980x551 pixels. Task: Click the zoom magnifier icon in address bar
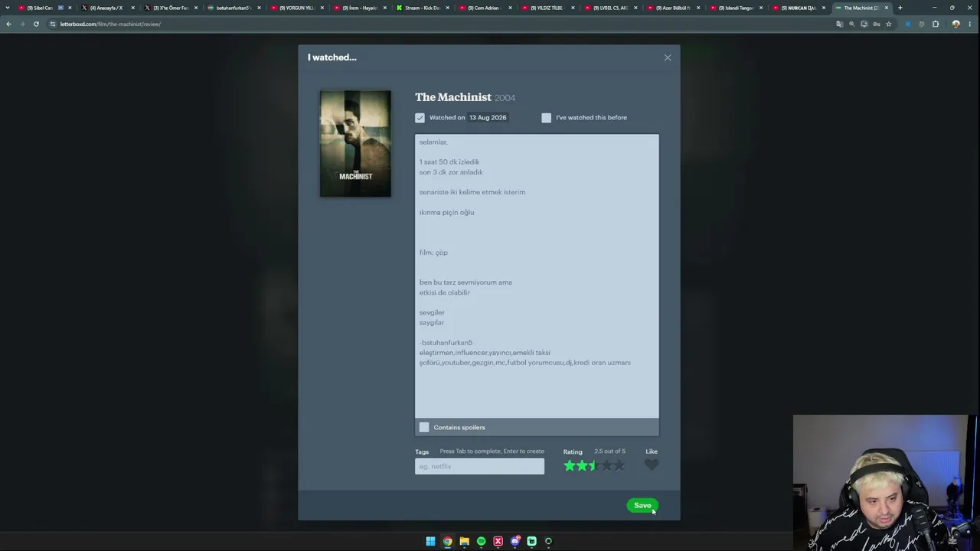[x=851, y=24]
